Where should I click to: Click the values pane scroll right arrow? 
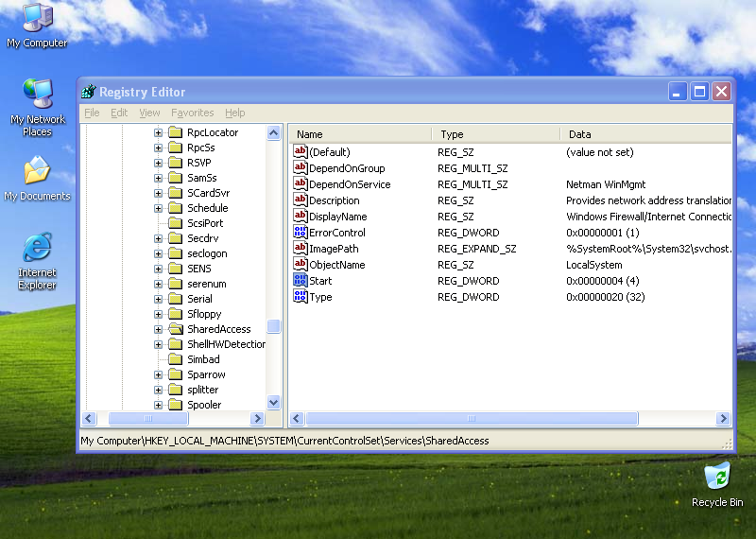[x=723, y=418]
